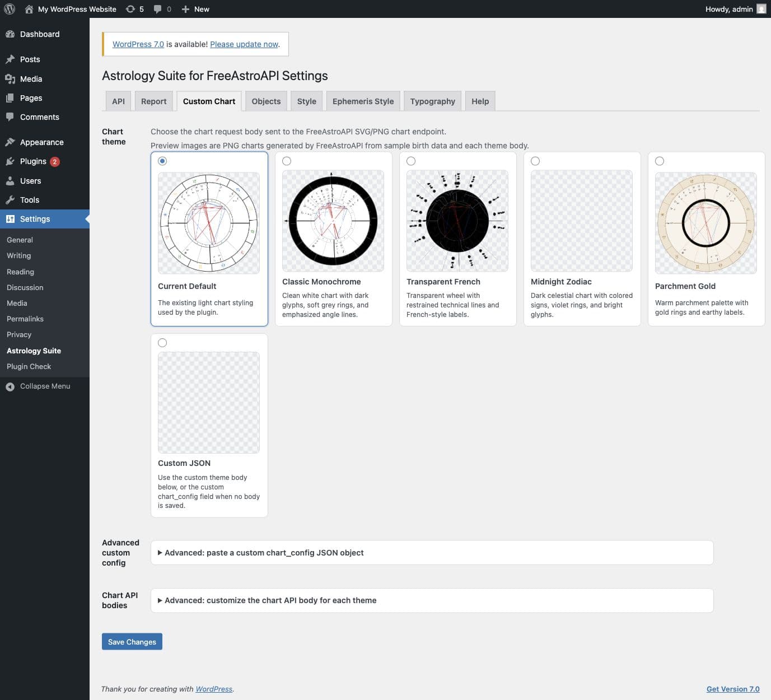The height and width of the screenshot is (700, 771).
Task: Click the Midnight Zodiac card title
Action: tap(561, 282)
